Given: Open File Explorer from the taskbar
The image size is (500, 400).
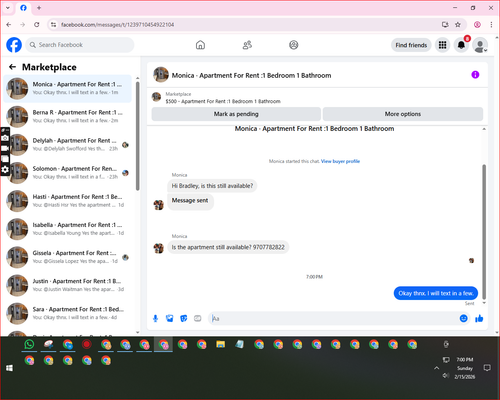Looking at the screenshot, I should click(221, 344).
